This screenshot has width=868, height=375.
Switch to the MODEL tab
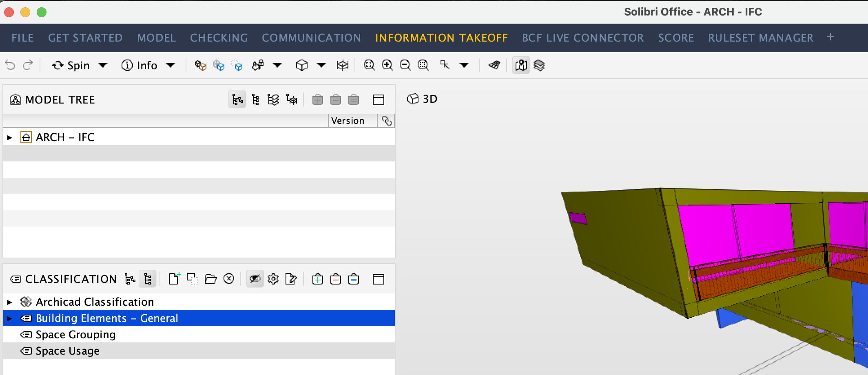coord(157,38)
